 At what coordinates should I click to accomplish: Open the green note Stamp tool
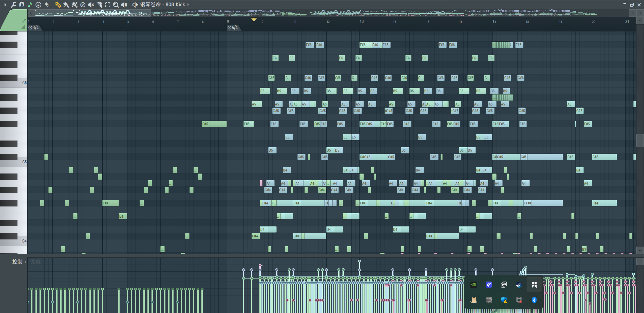[x=30, y=5]
